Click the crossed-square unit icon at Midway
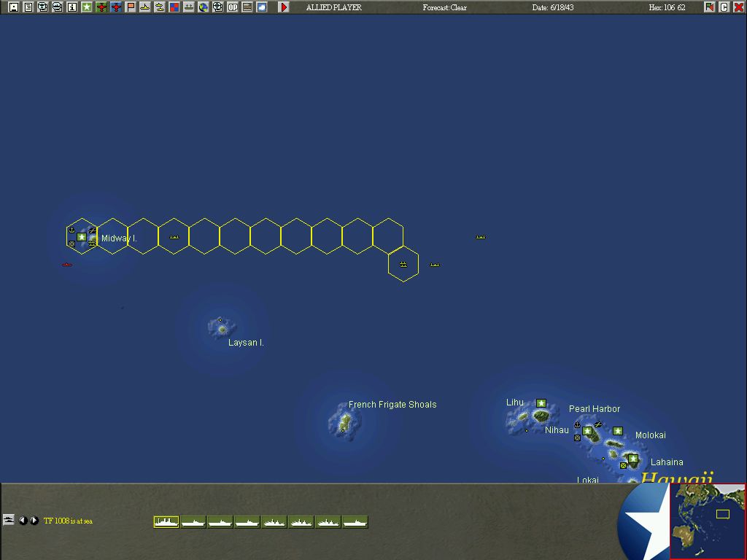The height and width of the screenshot is (560, 747). click(x=71, y=244)
